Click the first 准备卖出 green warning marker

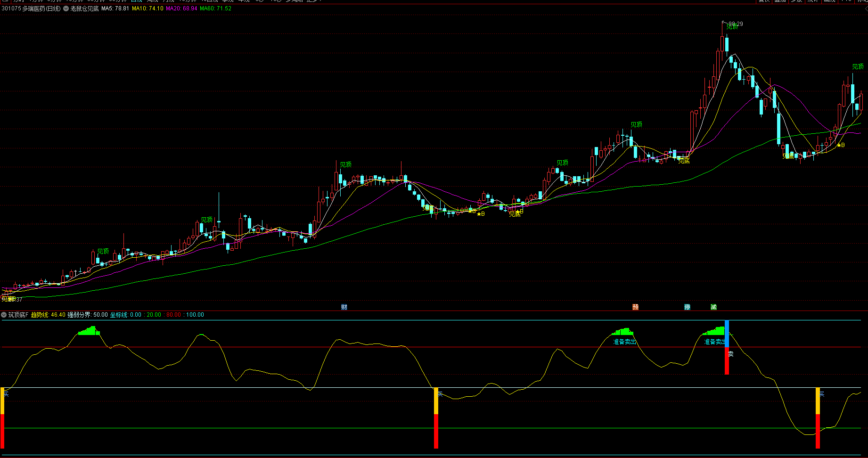[x=624, y=342]
